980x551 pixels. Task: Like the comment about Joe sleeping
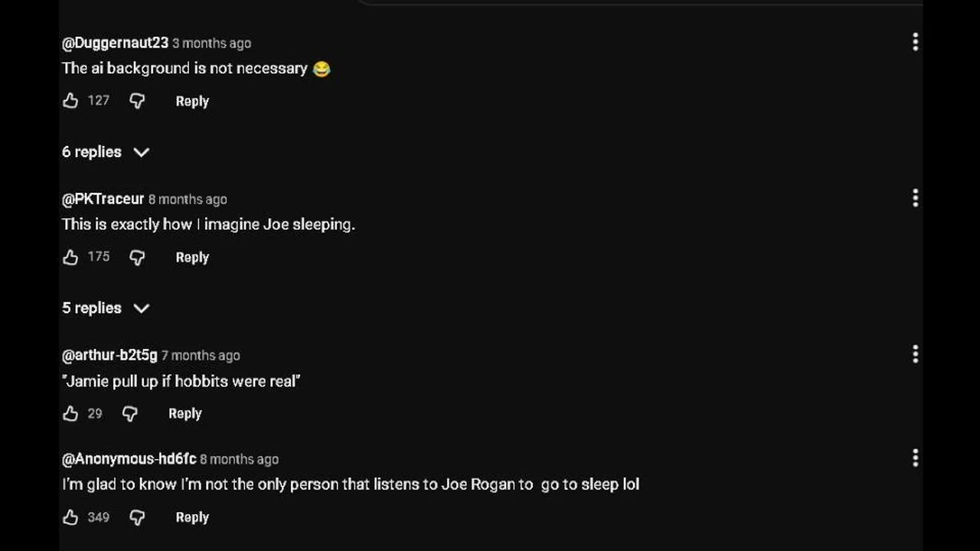70,257
